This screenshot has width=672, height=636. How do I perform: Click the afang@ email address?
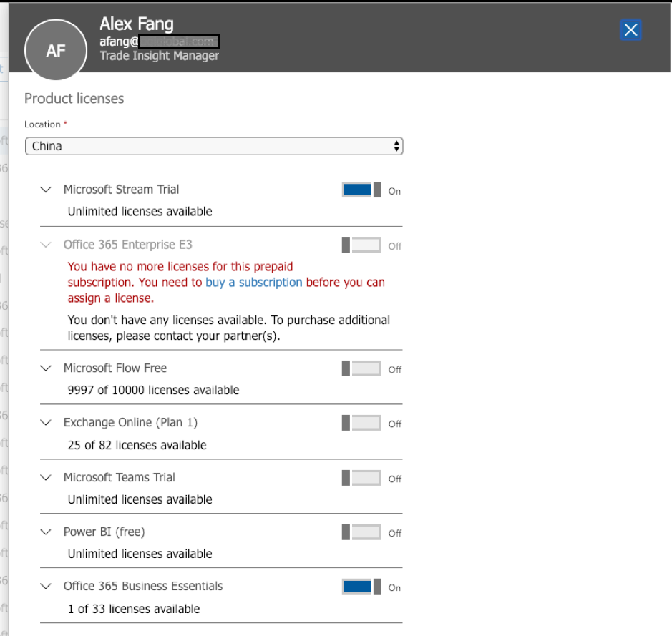pyautogui.click(x=160, y=41)
